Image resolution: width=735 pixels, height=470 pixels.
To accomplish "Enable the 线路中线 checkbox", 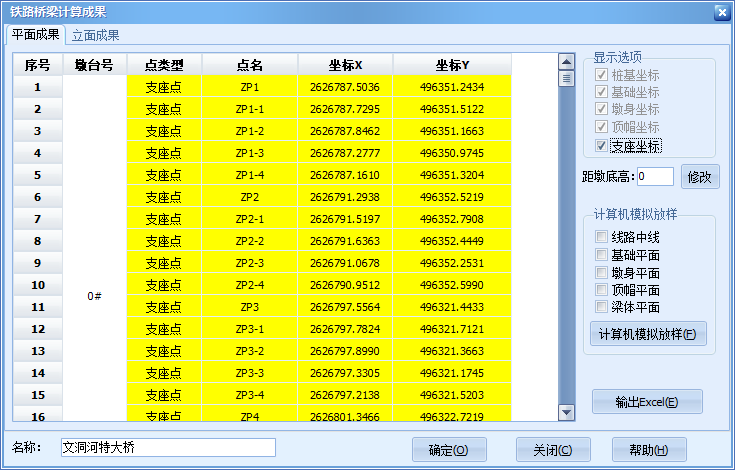I will pos(601,237).
